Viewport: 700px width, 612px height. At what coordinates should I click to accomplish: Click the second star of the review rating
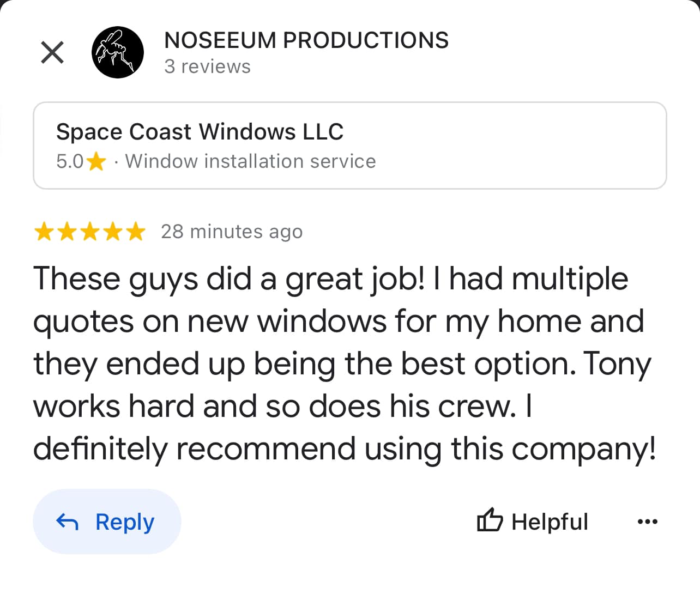(67, 232)
